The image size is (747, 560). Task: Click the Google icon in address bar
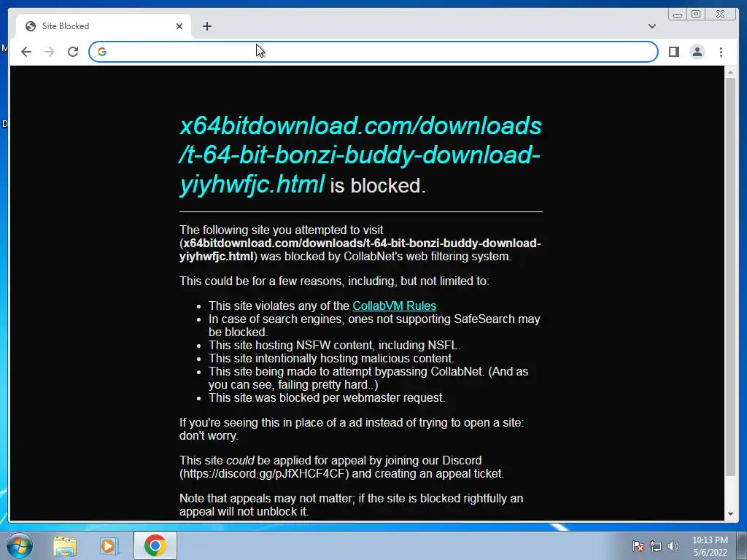102,52
